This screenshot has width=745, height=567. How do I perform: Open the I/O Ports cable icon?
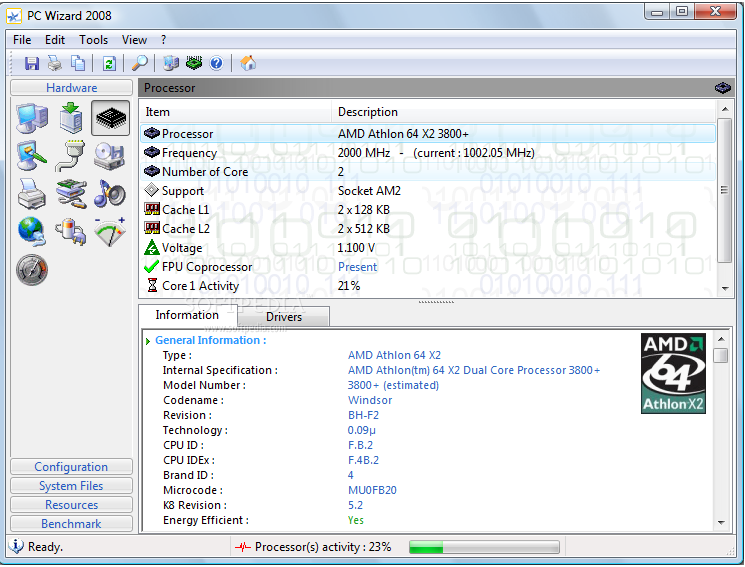(70, 155)
